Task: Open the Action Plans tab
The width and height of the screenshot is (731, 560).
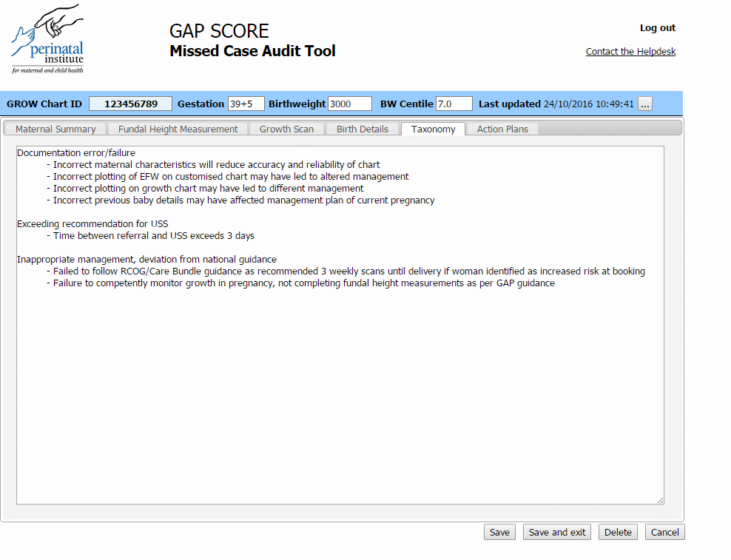Action: point(502,128)
